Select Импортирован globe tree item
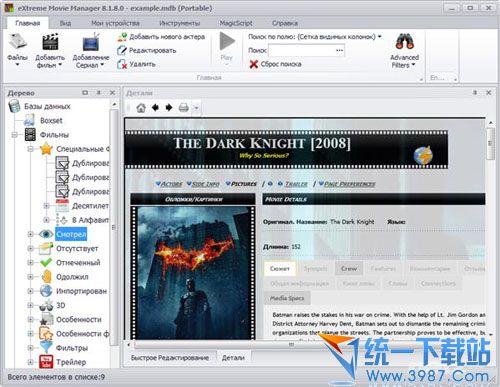500x387 pixels. tap(73, 291)
